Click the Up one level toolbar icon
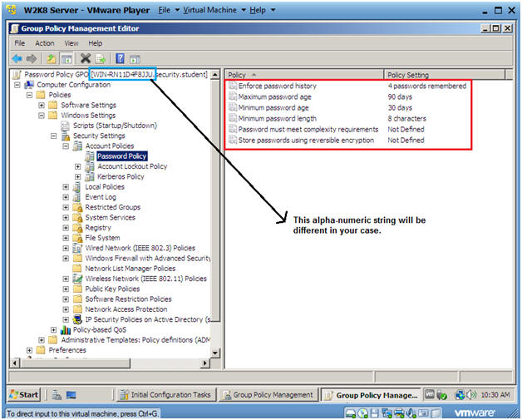This screenshot has width=522, height=420. [51, 59]
